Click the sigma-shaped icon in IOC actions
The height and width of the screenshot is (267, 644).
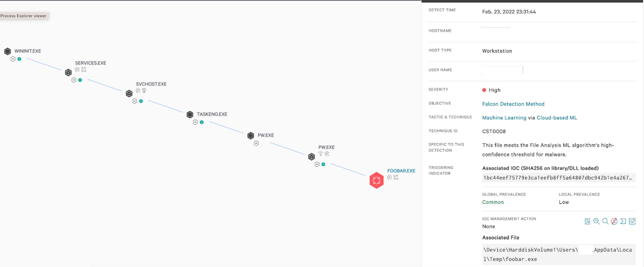[623, 221]
